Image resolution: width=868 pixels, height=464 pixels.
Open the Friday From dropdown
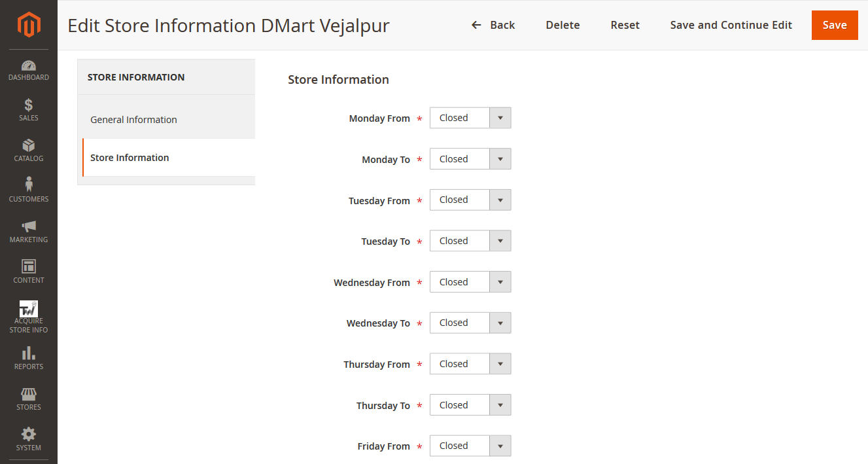470,446
